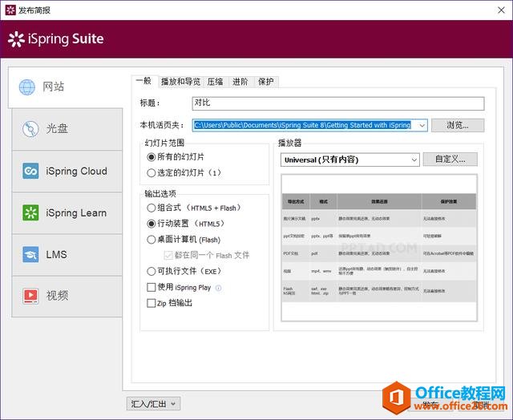Expand the 本机活页夹 path dropdown
Image resolution: width=513 pixels, height=420 pixels.
tap(422, 125)
